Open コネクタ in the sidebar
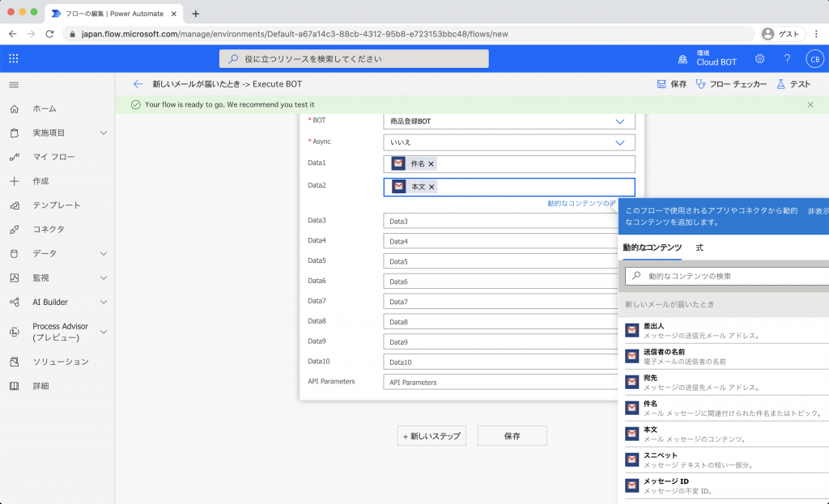The height and width of the screenshot is (504, 829). point(49,229)
